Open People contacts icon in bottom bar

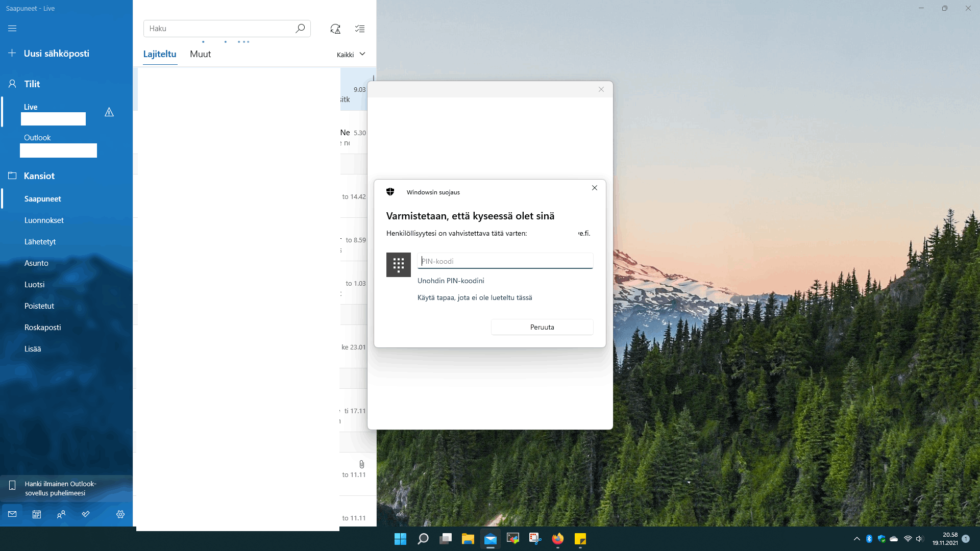pyautogui.click(x=61, y=514)
